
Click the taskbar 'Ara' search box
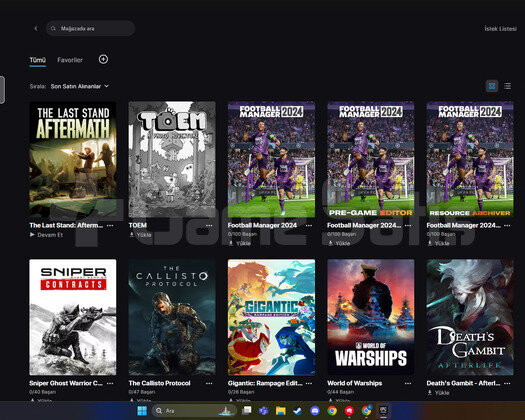point(194,411)
